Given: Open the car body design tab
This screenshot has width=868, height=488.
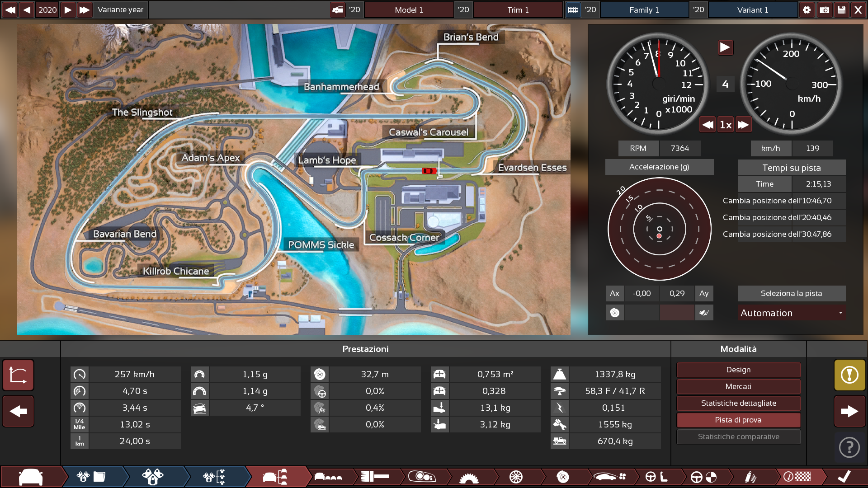Looking at the screenshot, I should click(29, 477).
